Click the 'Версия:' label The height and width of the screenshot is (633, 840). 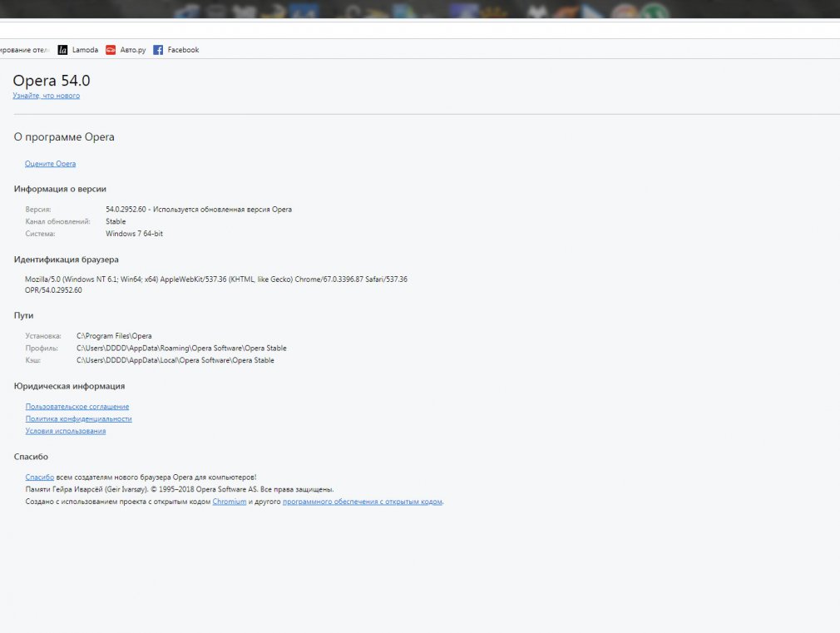pos(38,210)
